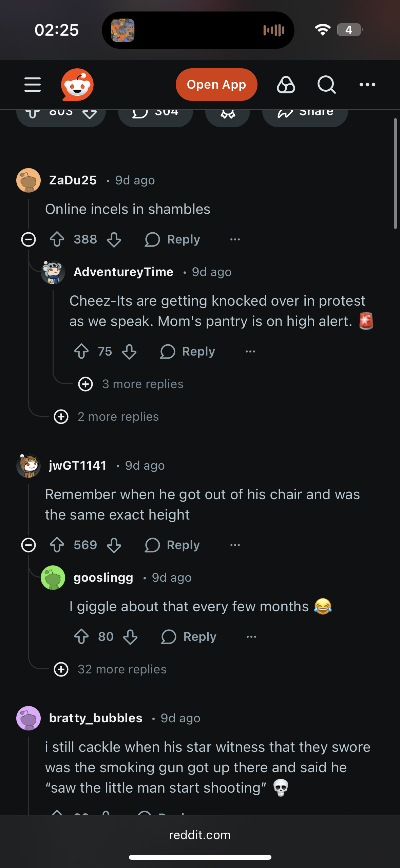The image size is (400, 868).
Task: Upvote gooslingg's reply
Action: (81, 637)
